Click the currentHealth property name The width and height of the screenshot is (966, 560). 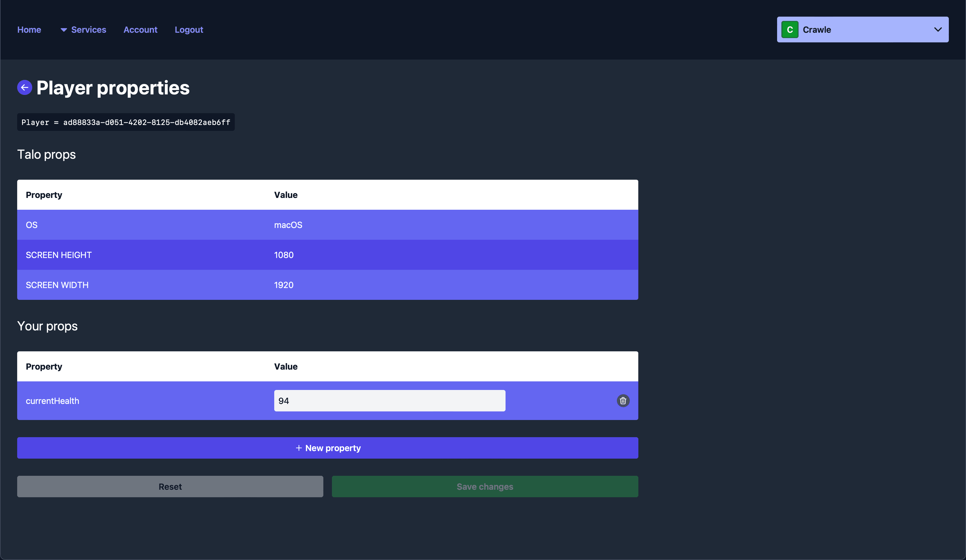pos(53,401)
